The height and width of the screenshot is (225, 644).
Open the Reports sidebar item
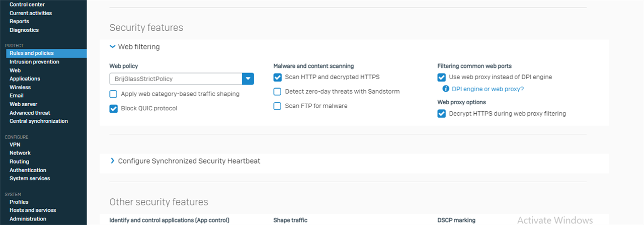coord(19,22)
